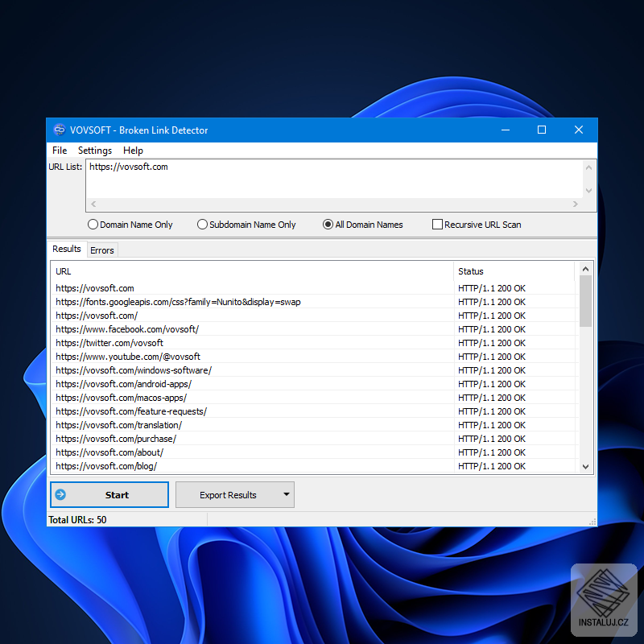Select the about URL row
Image resolution: width=644 pixels, height=644 pixels.
point(314,452)
